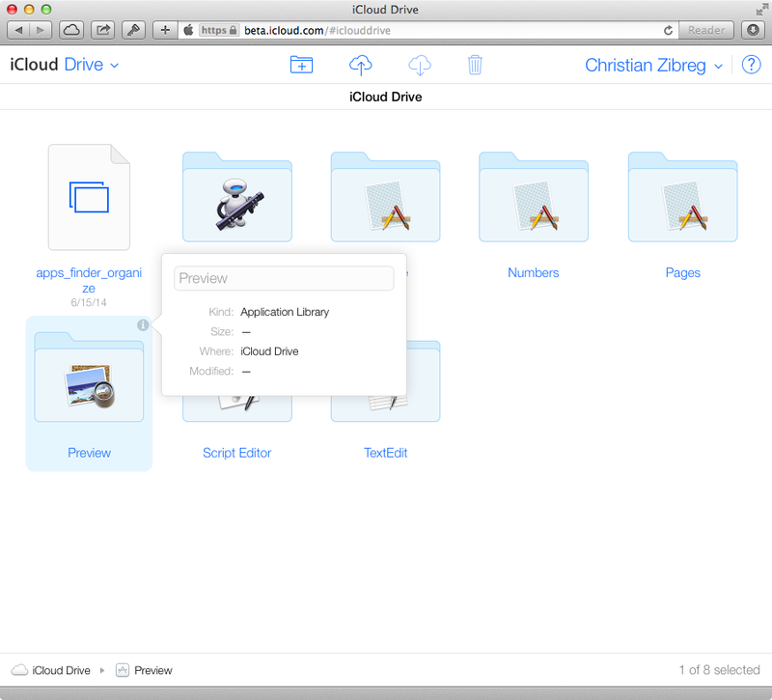Click the pin toolbar button in Safari
The width and height of the screenshot is (772, 700).
coord(133,30)
